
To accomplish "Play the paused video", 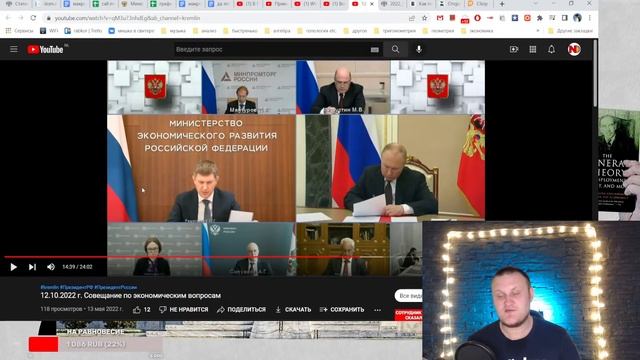I will [13, 267].
